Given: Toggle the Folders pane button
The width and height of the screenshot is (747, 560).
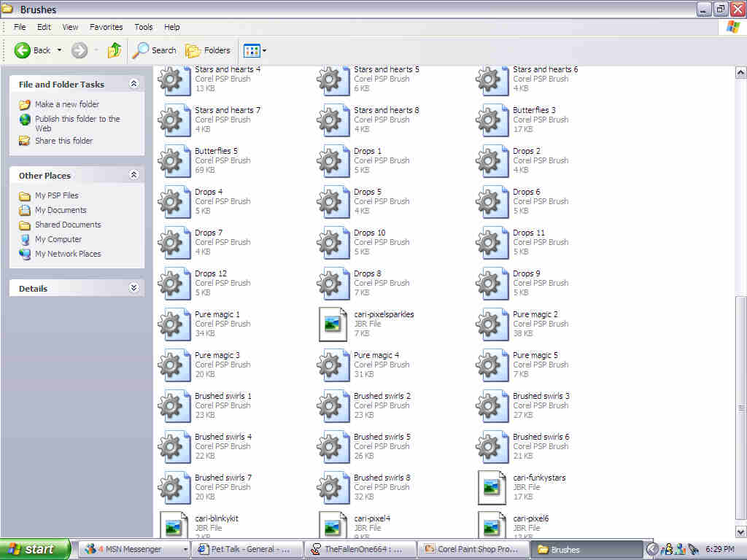Looking at the screenshot, I should 208,50.
